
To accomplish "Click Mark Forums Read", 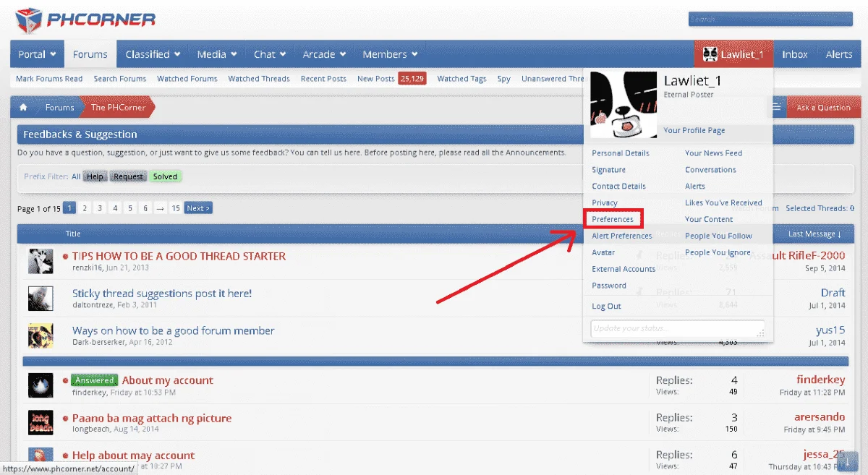I will click(x=49, y=79).
